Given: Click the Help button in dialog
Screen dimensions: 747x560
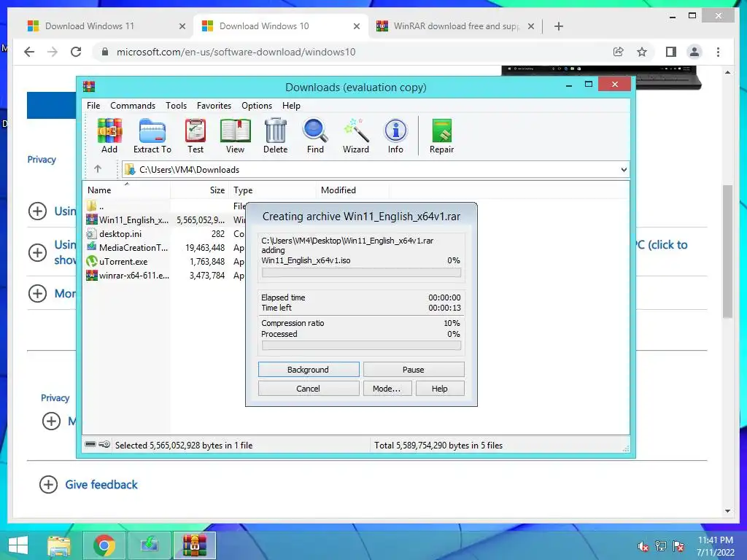Looking at the screenshot, I should click(440, 388).
